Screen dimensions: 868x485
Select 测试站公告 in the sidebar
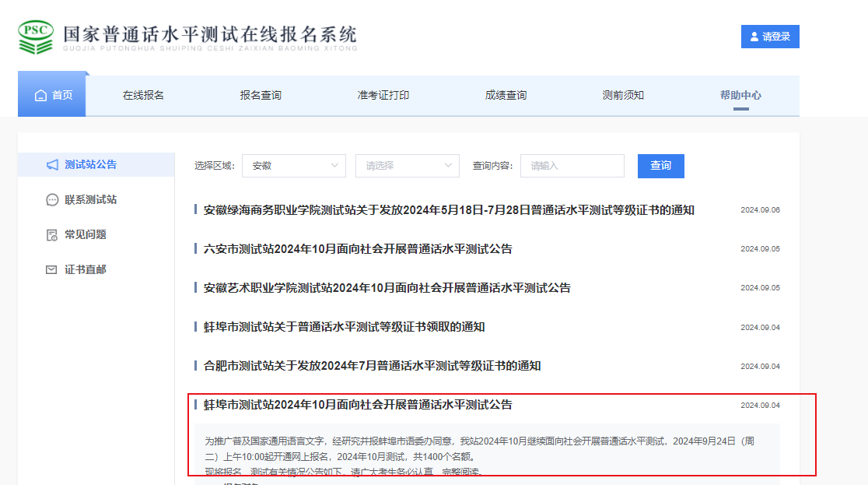[x=96, y=164]
